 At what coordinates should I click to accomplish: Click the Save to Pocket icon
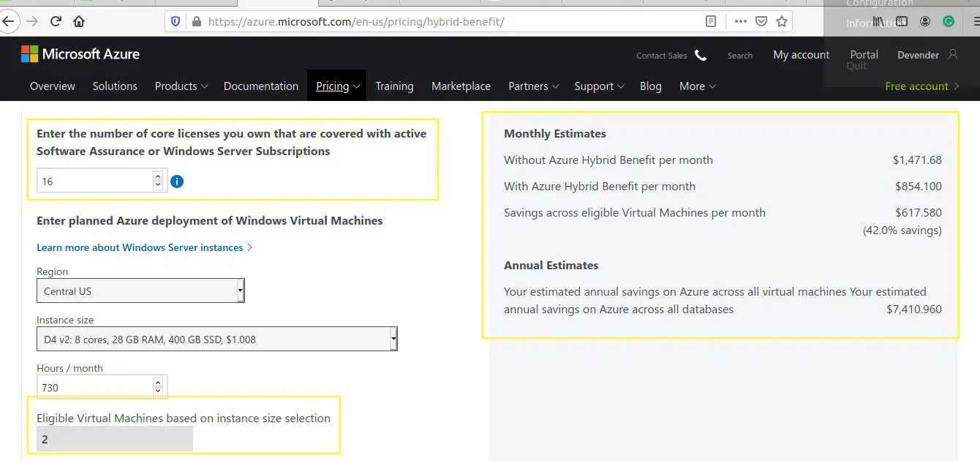pyautogui.click(x=761, y=21)
